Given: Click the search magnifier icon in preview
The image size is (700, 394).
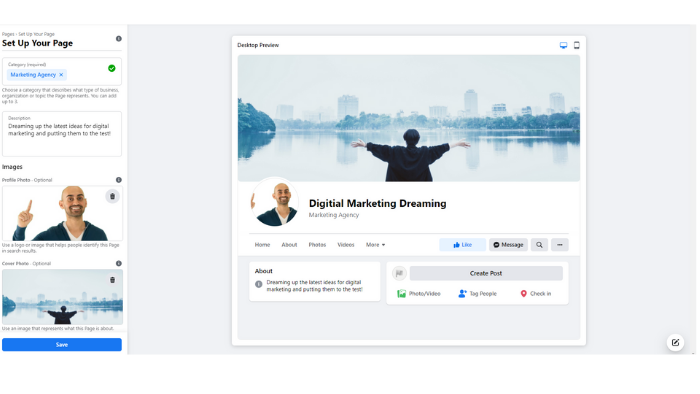Looking at the screenshot, I should (x=539, y=245).
